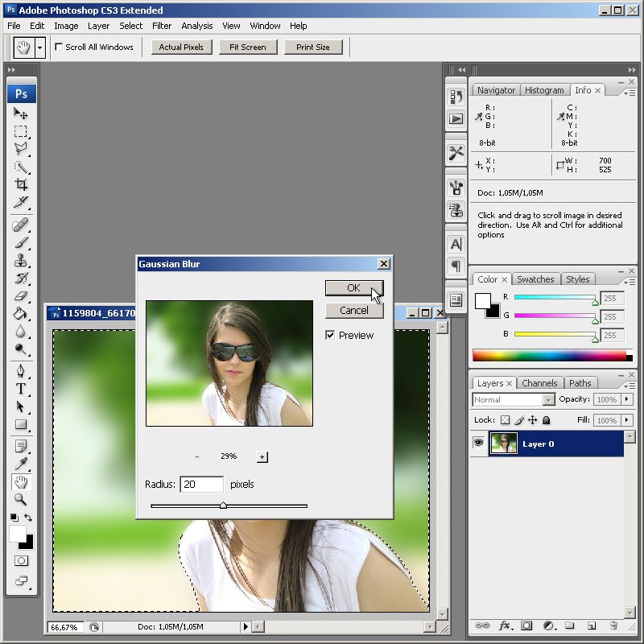Click the Gaussian Blur radius slider

coord(224,506)
